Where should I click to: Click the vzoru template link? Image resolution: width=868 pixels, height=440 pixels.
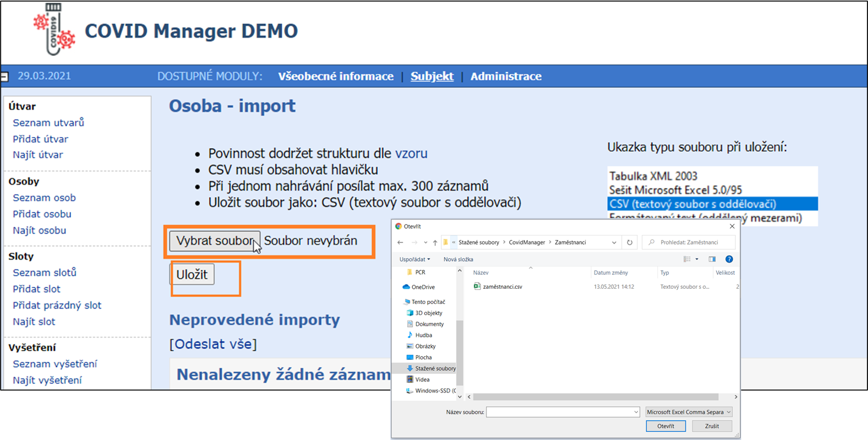[411, 153]
